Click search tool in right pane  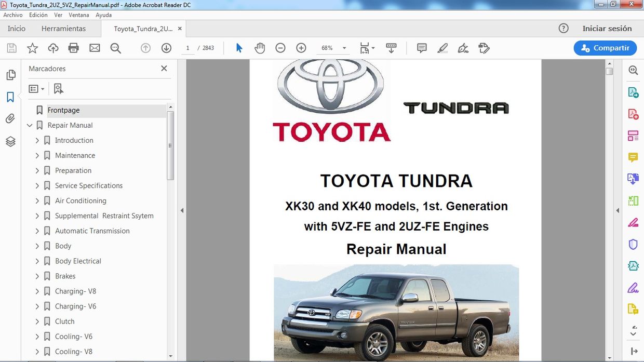633,70
